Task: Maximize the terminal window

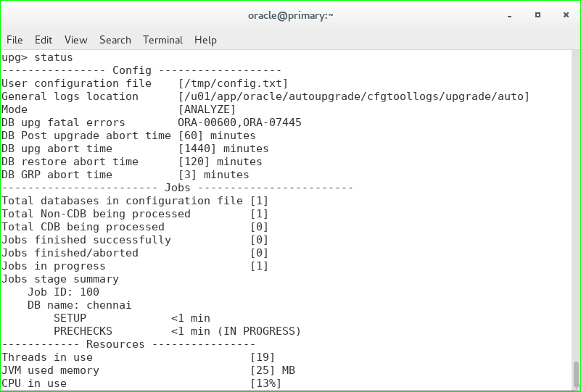Action: click(x=537, y=14)
